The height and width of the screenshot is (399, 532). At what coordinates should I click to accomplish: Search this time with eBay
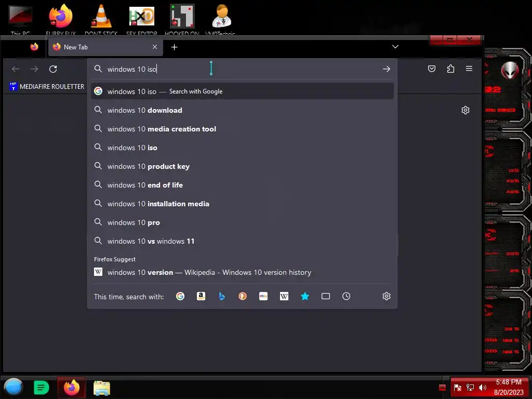point(263,296)
